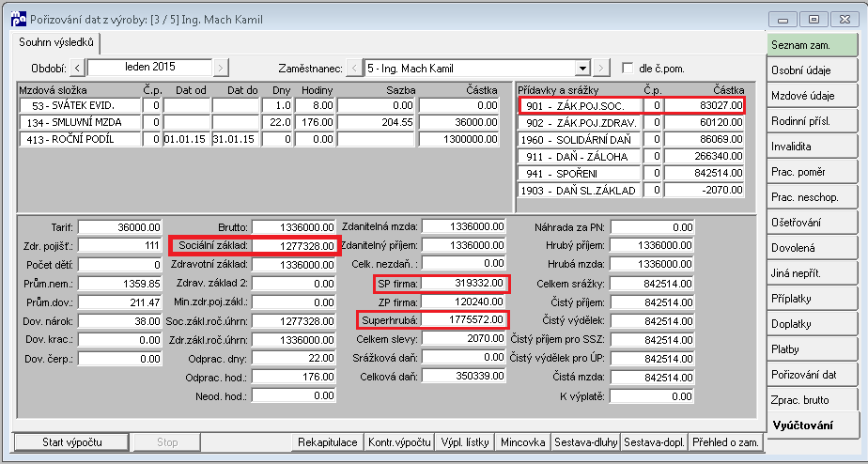Open Prac. neschop. side tab

(812, 197)
